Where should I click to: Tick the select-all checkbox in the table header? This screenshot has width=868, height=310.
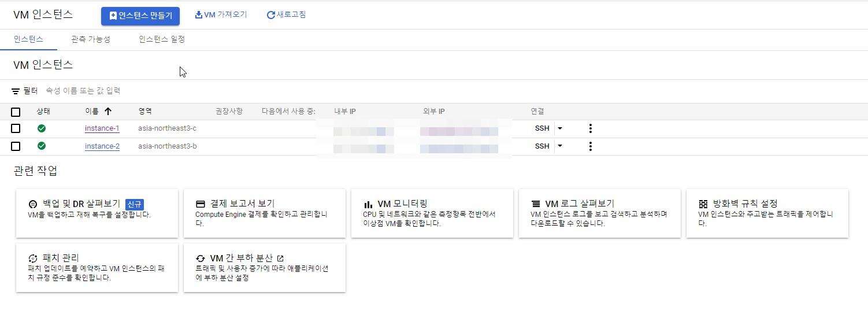point(16,112)
